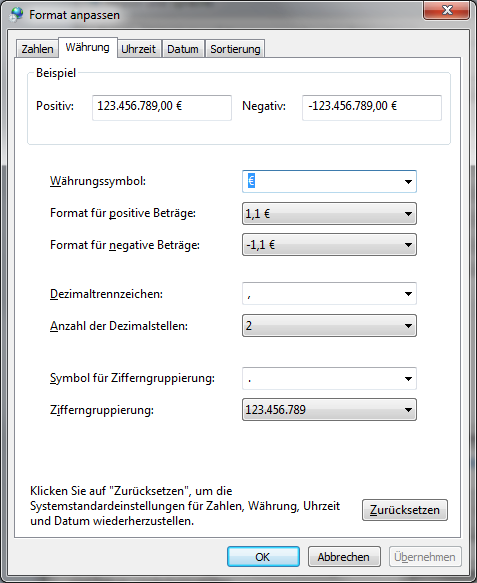
Task: Click the Beispiel group title
Action: click(x=56, y=73)
